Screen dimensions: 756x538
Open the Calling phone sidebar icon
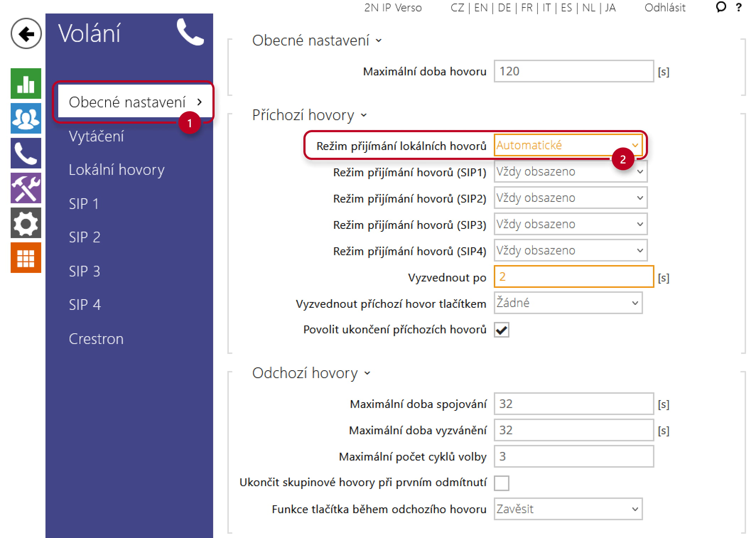26,153
